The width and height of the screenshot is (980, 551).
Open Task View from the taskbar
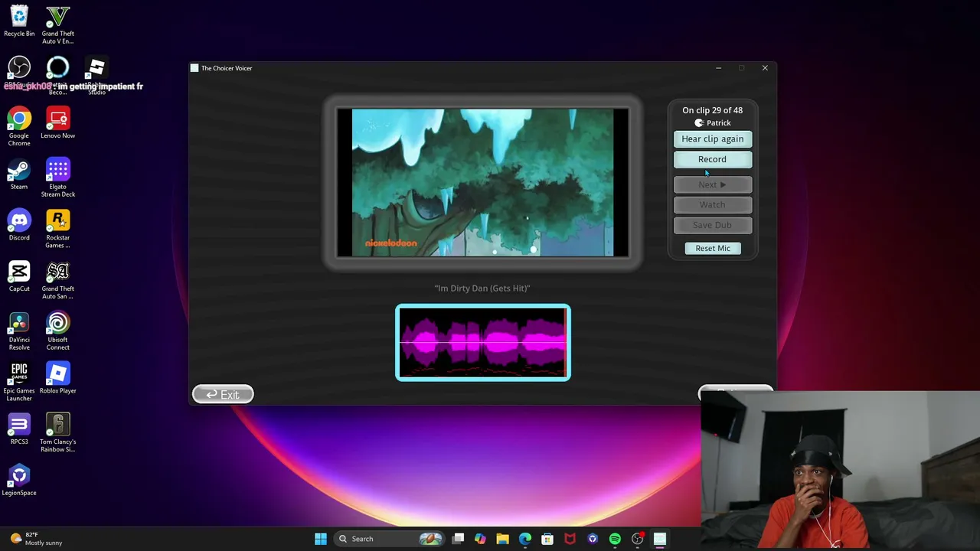pos(458,539)
